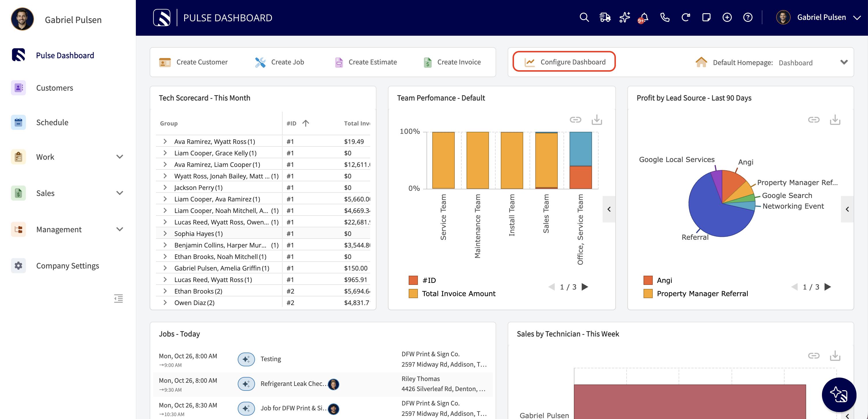868x419 pixels.
Task: Expand the Jackson Perry (1) row
Action: pyautogui.click(x=165, y=187)
